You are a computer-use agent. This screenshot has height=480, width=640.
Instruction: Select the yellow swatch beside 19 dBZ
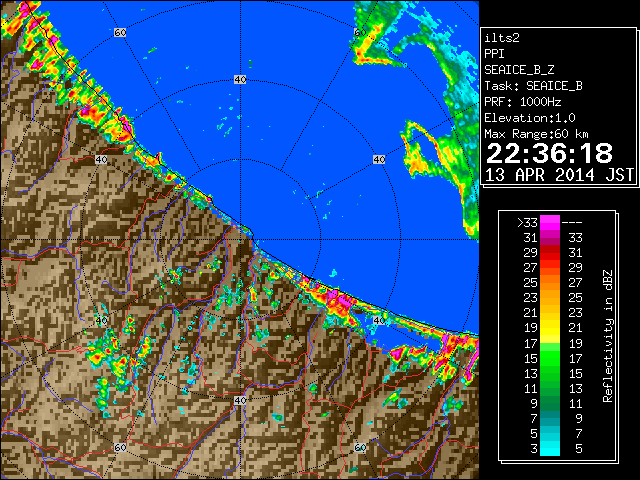click(550, 328)
